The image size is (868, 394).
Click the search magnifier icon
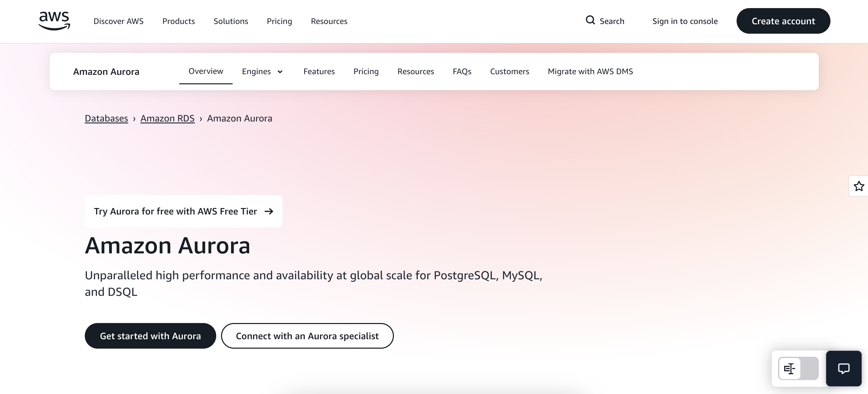[590, 20]
